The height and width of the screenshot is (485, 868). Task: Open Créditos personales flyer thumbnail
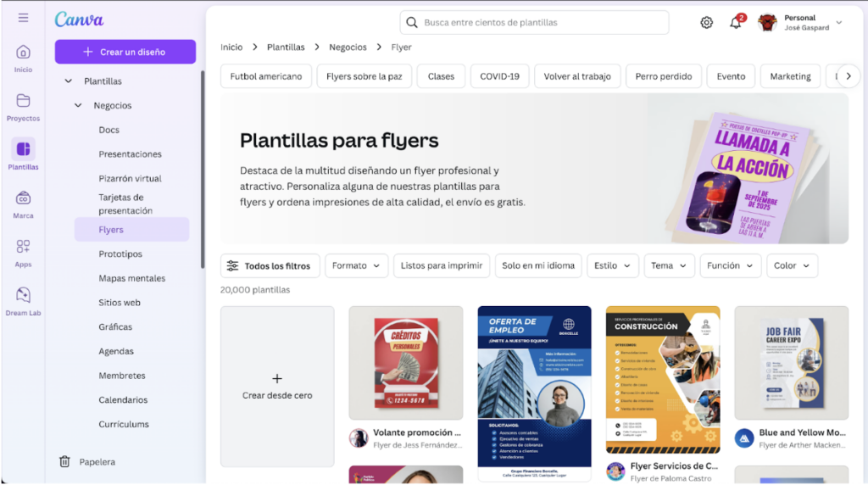406,363
